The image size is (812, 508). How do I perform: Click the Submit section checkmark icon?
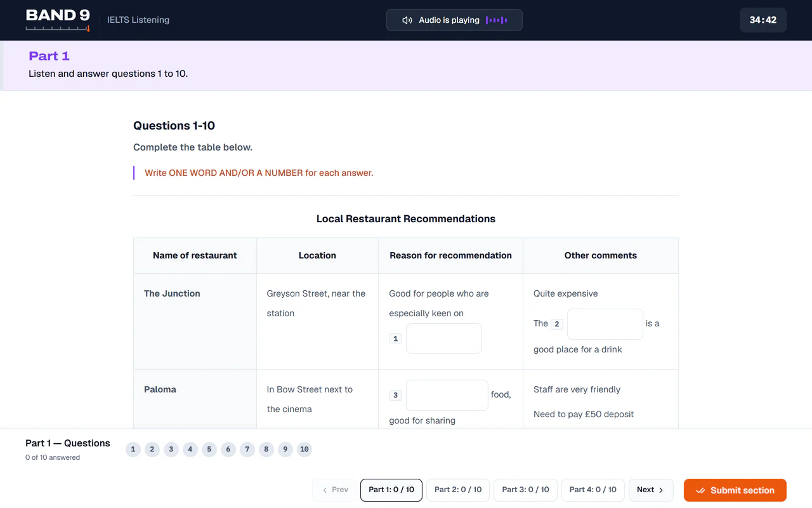pos(700,490)
